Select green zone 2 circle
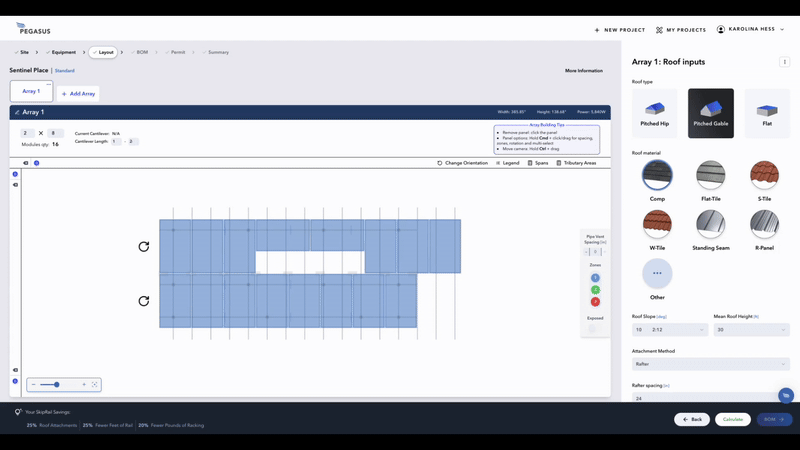 pyautogui.click(x=595, y=290)
